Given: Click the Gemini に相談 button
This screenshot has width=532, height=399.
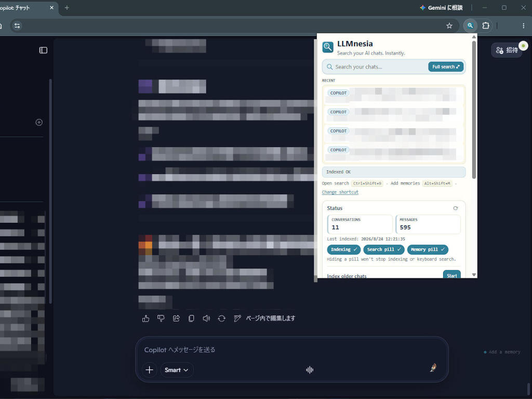Looking at the screenshot, I should (x=441, y=7).
